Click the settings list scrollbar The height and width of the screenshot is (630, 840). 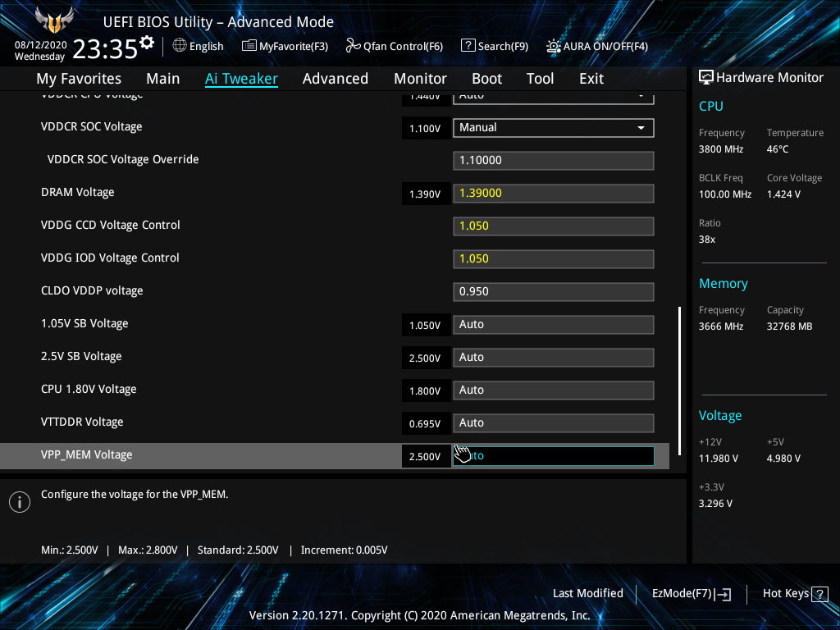(680, 381)
